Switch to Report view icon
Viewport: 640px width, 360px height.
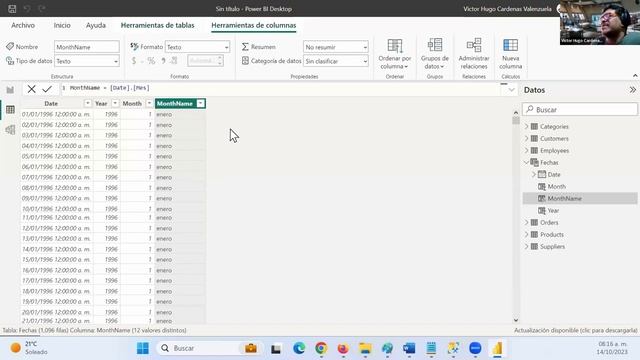[10, 90]
